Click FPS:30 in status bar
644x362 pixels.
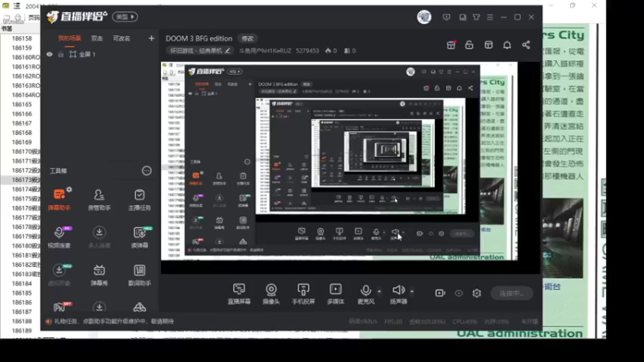(x=393, y=321)
